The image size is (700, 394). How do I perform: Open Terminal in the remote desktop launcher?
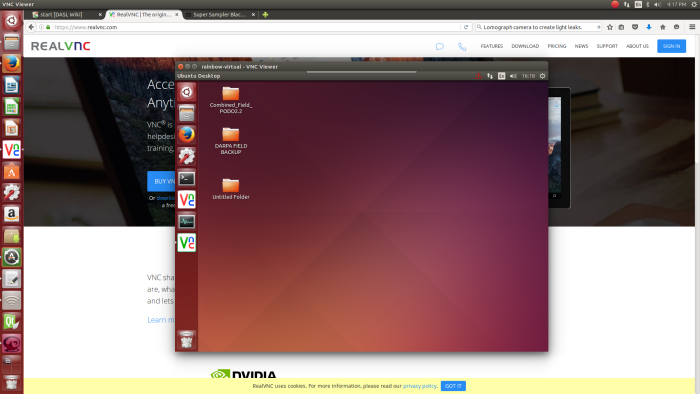(x=187, y=178)
